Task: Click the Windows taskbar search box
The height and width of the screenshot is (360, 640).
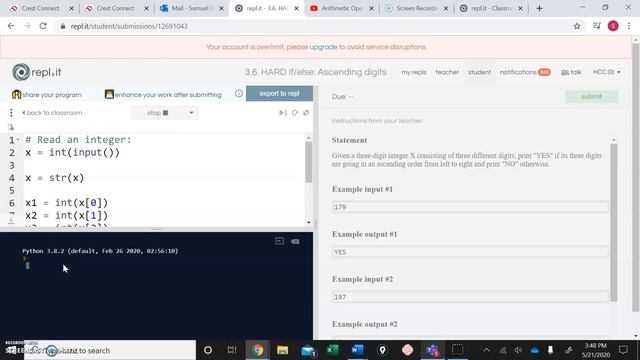Action: tap(110, 350)
